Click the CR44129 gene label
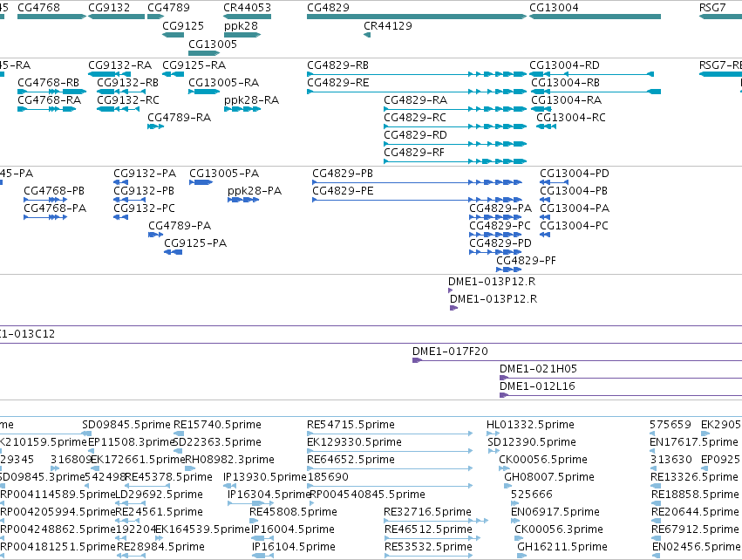This screenshot has height=560, width=742. 387,25
